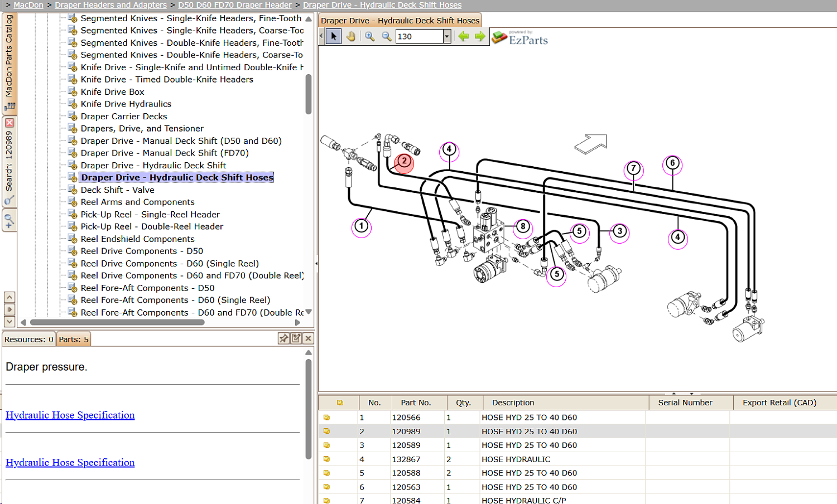
Task: Open the first Hydraulic Hose Specification link
Action: (70, 415)
